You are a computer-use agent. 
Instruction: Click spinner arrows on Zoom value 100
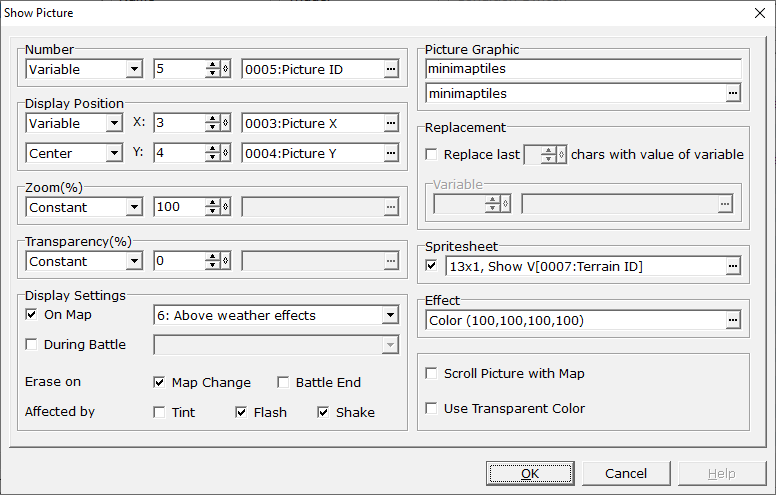click(213, 207)
